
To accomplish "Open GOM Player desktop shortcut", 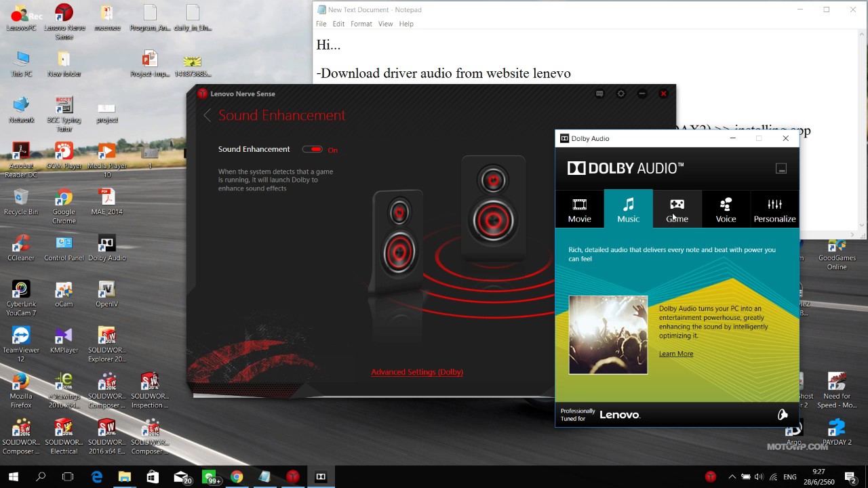I will (64, 156).
